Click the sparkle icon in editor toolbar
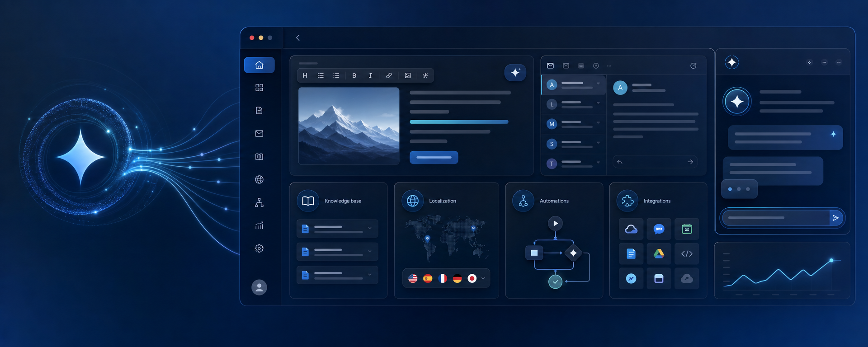 (425, 75)
